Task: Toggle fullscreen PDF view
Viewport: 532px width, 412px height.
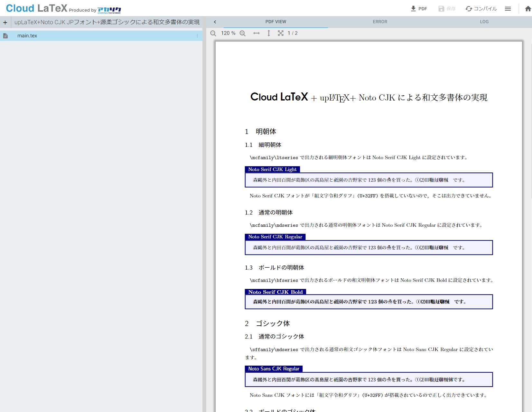Action: (281, 33)
